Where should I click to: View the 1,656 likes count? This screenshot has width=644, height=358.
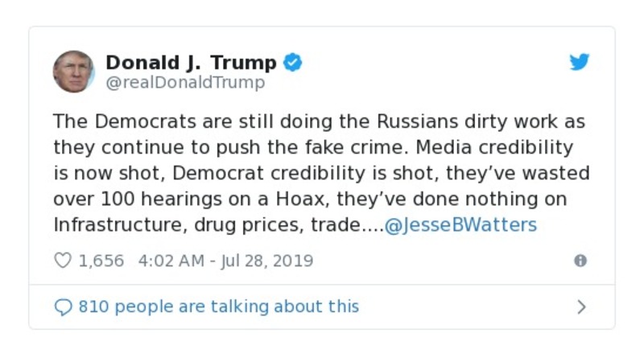tap(101, 261)
